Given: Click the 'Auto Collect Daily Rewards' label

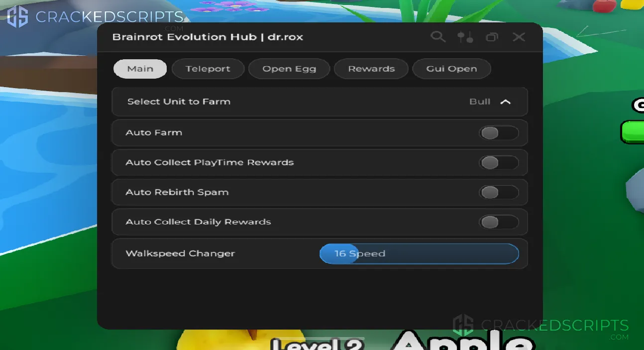Looking at the screenshot, I should (198, 222).
